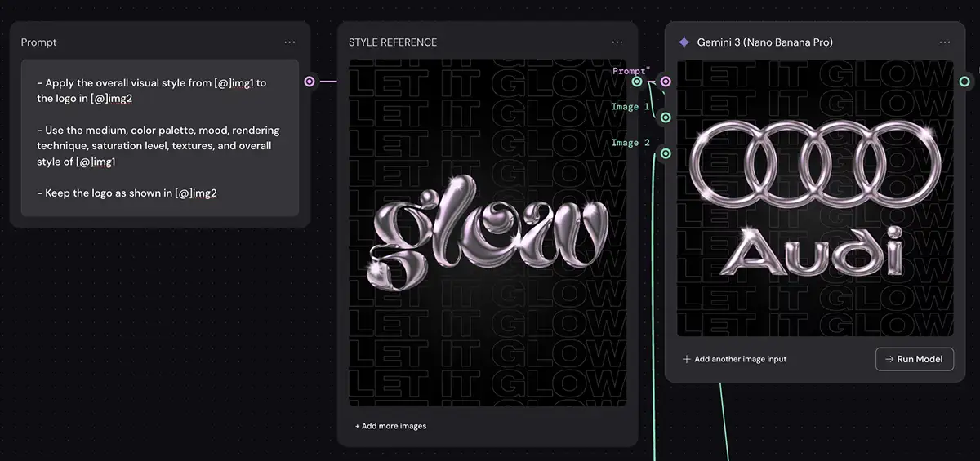Select the Image 2 input port
980x461 pixels.
pos(666,153)
